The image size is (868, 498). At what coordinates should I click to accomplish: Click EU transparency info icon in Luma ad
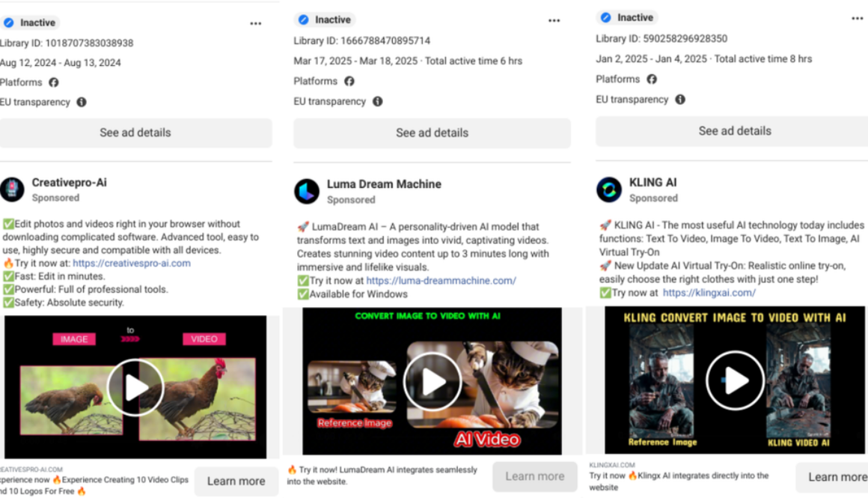coord(378,101)
